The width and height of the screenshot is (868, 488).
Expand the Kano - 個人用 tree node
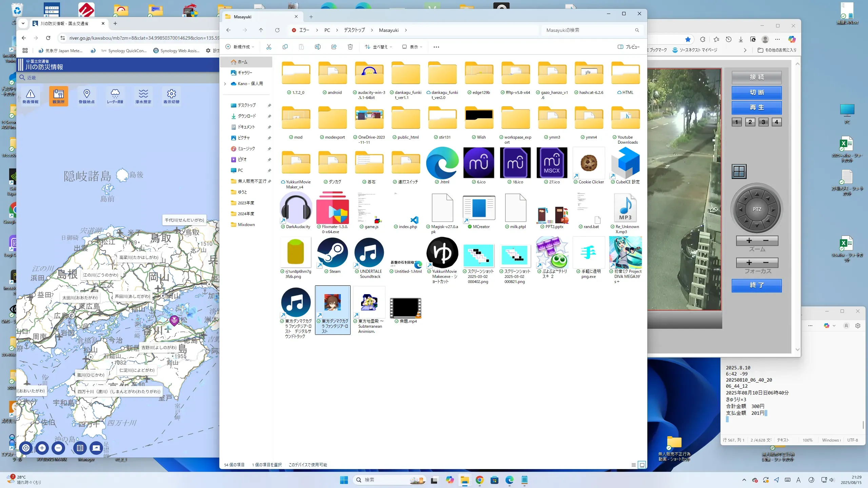click(x=225, y=83)
